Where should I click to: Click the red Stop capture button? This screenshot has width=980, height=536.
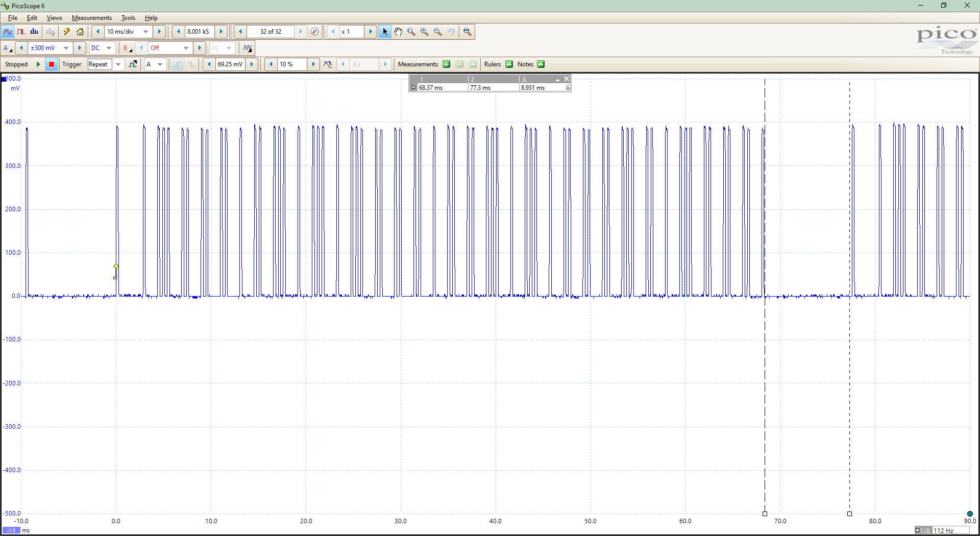(x=51, y=64)
